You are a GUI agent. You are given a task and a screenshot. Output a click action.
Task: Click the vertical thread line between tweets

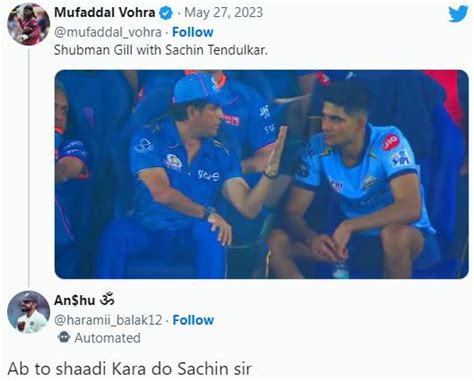pos(29,168)
